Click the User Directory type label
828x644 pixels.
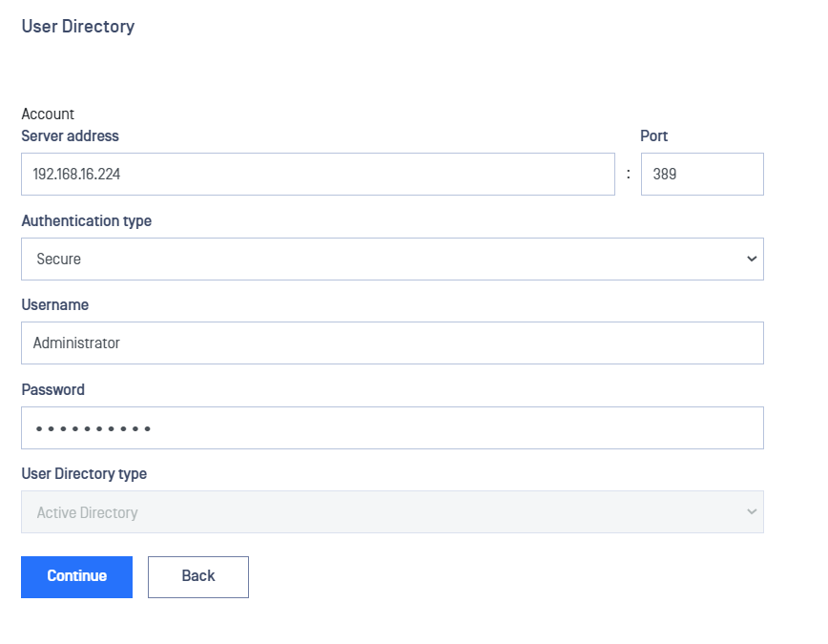pos(84,474)
